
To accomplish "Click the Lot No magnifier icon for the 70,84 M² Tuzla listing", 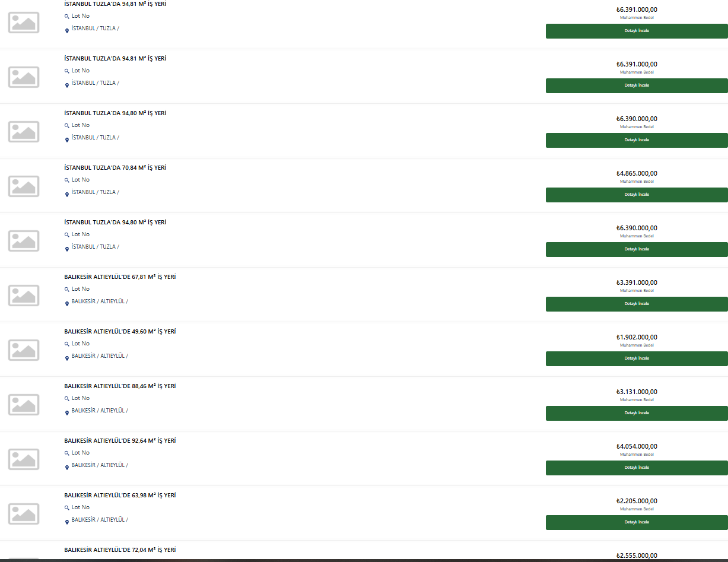I will (67, 180).
